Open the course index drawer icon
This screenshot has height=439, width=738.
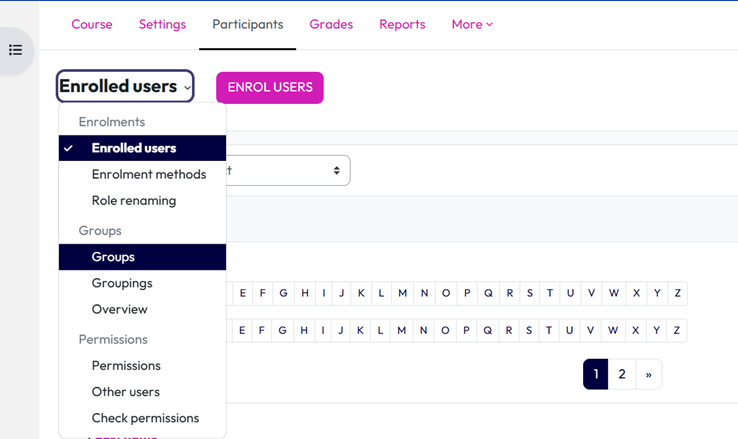click(16, 50)
